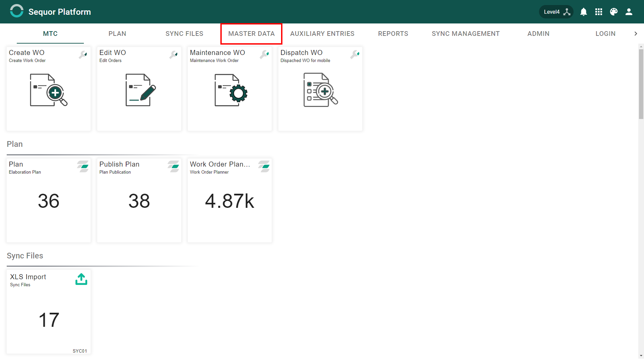This screenshot has height=362, width=644.
Task: Click the Sequor Platform logo icon
Action: coord(16,11)
